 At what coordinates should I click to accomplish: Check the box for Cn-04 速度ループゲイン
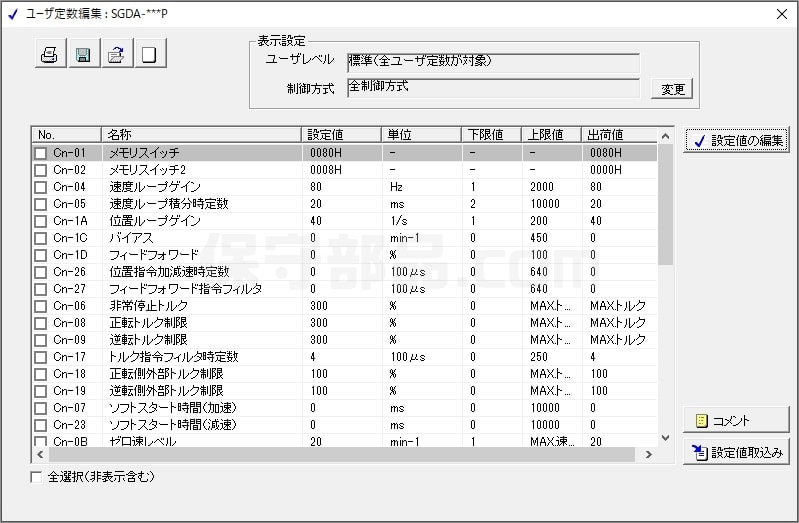pos(41,188)
